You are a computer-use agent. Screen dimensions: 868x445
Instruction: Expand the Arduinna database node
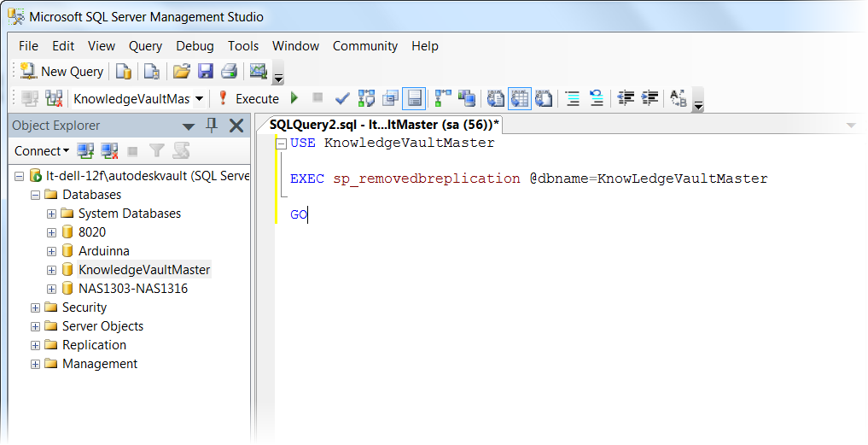(x=51, y=252)
